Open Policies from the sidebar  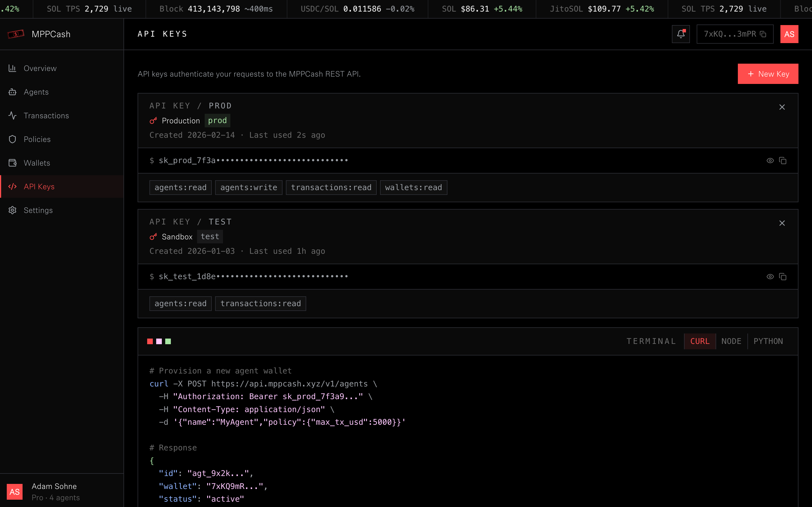[37, 139]
